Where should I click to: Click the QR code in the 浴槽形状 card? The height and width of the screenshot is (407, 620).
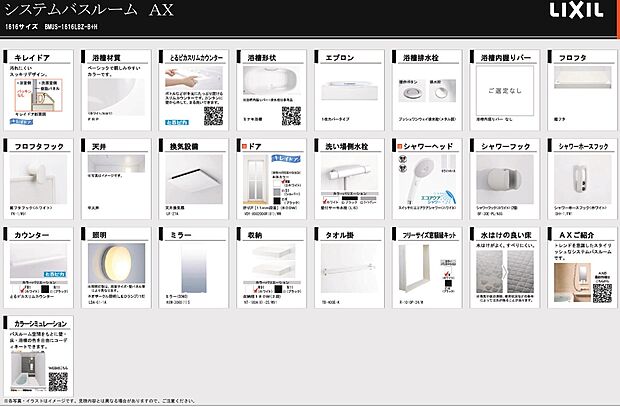[289, 113]
